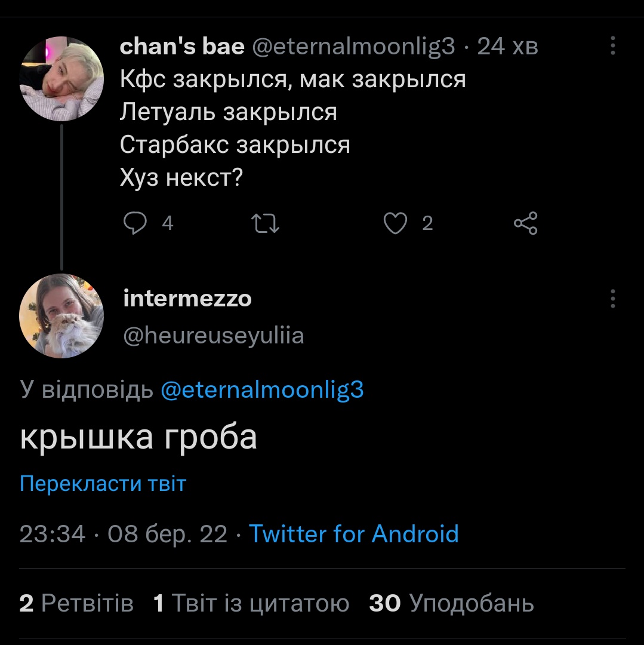This screenshot has width=644, height=645.
Task: Click the @heureuseyuliia handle
Action: pyautogui.click(x=213, y=336)
